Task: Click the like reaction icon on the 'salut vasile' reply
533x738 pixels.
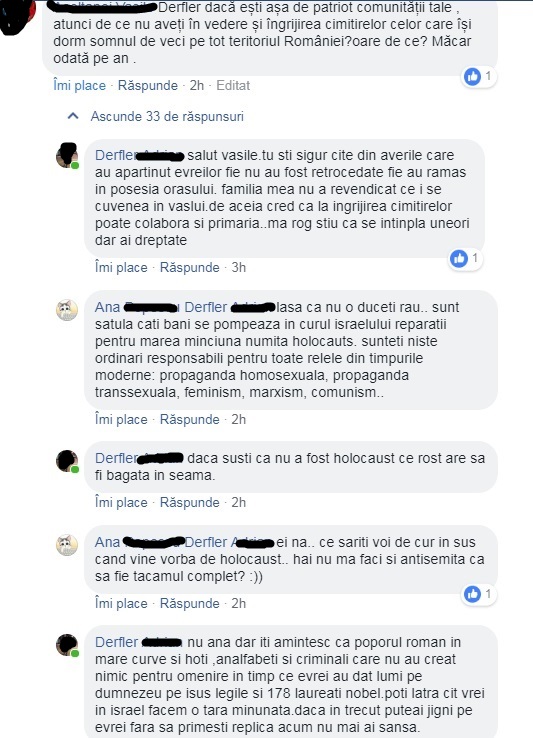Action: point(459,258)
